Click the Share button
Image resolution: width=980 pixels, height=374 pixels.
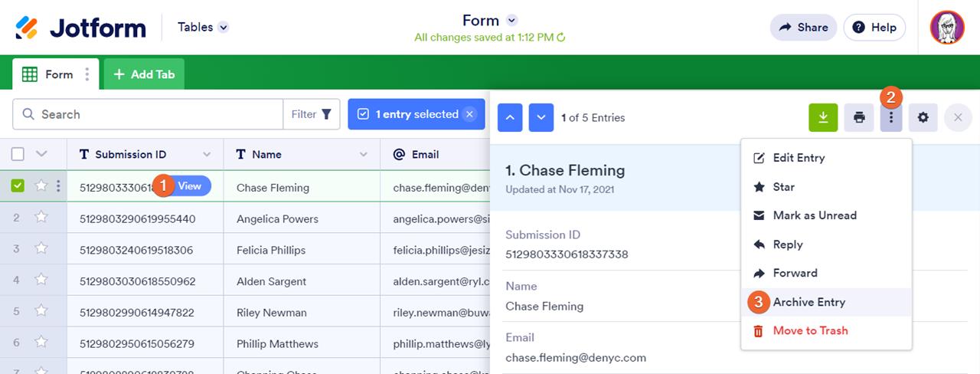coord(803,28)
